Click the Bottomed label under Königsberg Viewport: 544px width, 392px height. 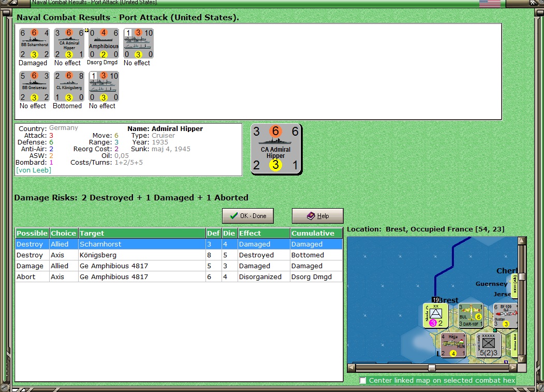coord(67,106)
